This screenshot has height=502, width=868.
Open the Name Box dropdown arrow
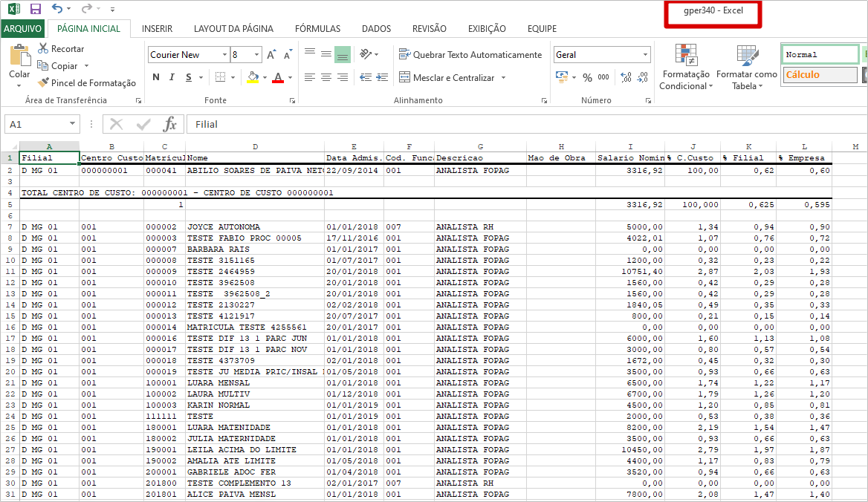pos(72,124)
